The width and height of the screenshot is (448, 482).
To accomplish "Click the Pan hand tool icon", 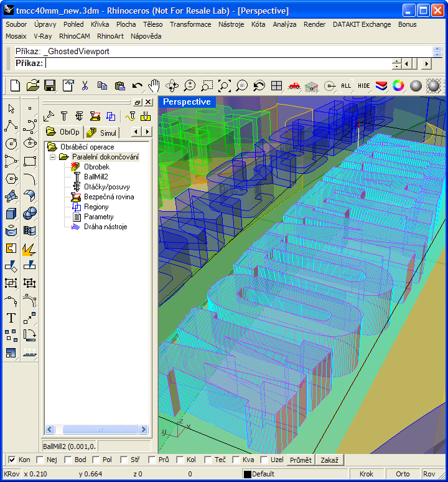I will (x=154, y=86).
